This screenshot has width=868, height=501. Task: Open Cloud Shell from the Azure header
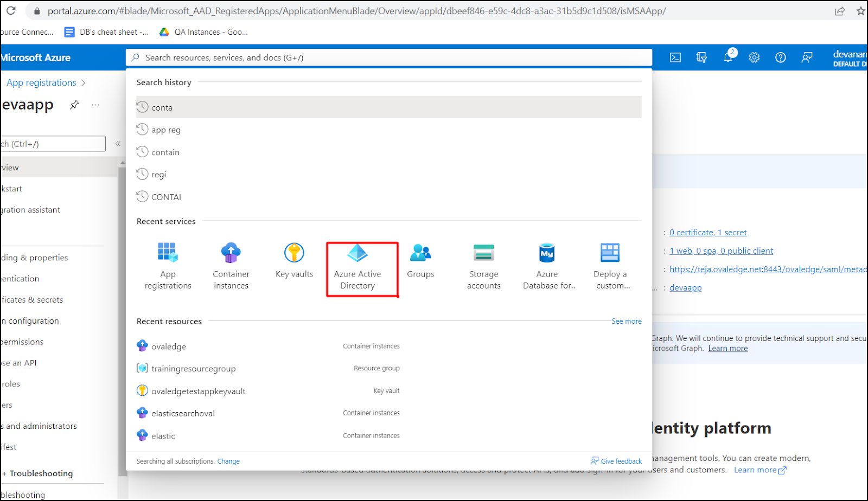pos(675,57)
